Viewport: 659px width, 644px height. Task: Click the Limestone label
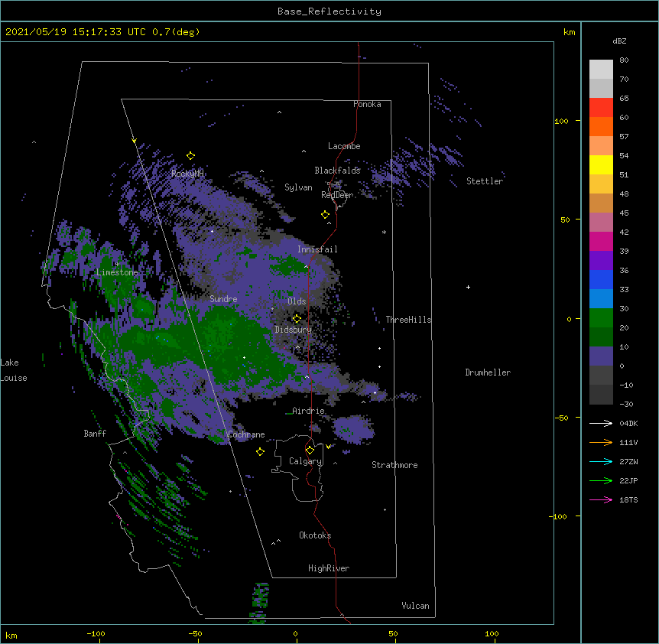(117, 272)
